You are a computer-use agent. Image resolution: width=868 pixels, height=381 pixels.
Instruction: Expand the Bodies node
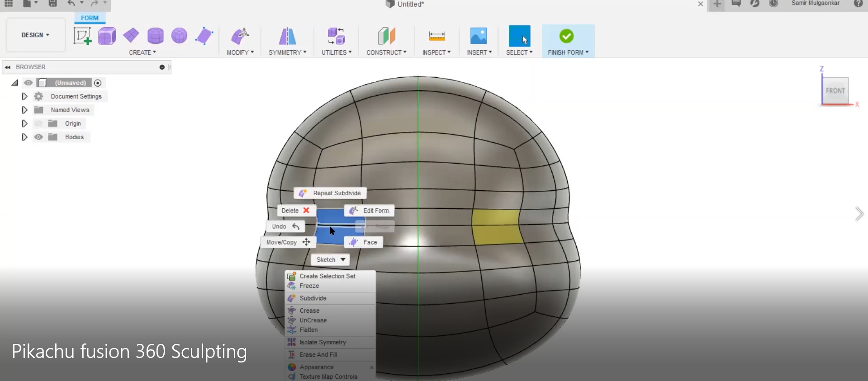[24, 137]
